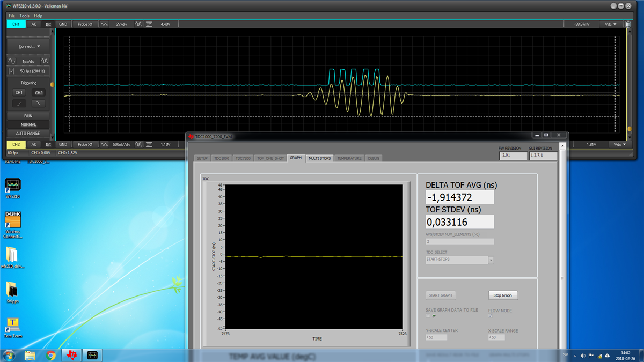Click the X-SCALE RANGE input field
This screenshot has width=644, height=362.
point(496,337)
